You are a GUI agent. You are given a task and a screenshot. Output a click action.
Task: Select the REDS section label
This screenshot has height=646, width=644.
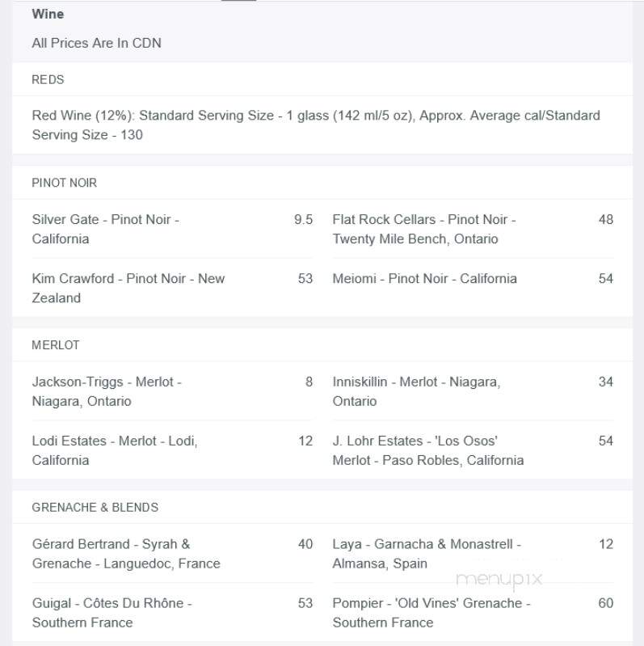(x=48, y=79)
